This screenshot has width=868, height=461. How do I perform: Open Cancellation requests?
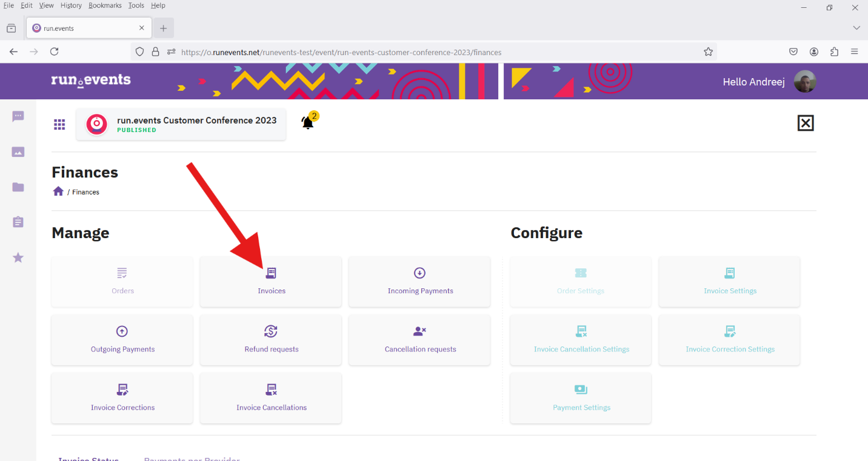tap(419, 340)
